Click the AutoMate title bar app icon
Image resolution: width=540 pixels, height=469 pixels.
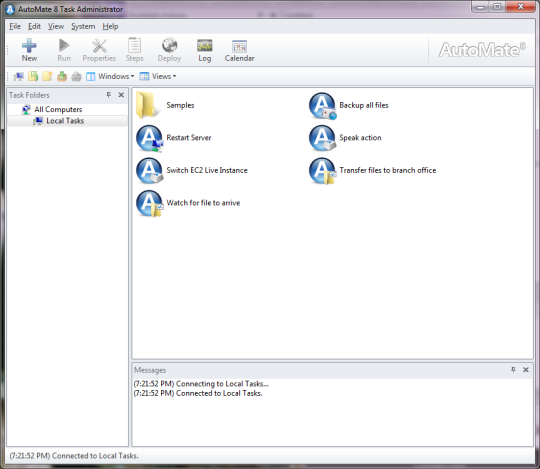pos(10,9)
